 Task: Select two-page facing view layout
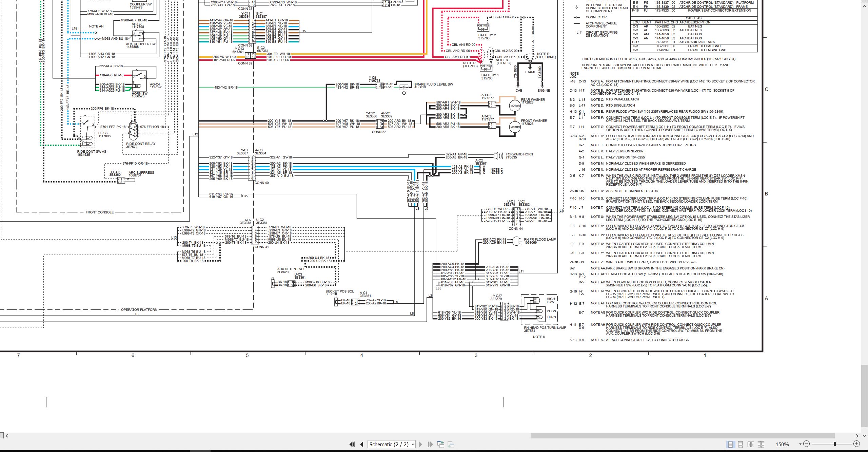coord(751,444)
